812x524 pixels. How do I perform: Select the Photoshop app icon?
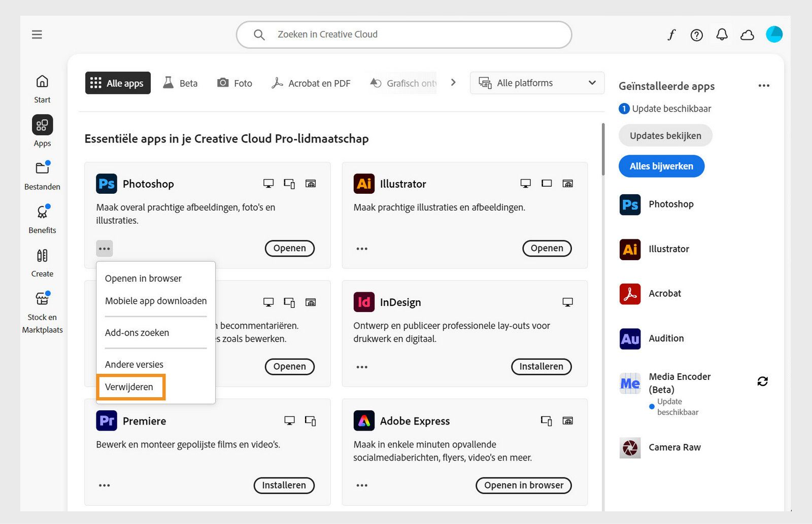click(106, 184)
